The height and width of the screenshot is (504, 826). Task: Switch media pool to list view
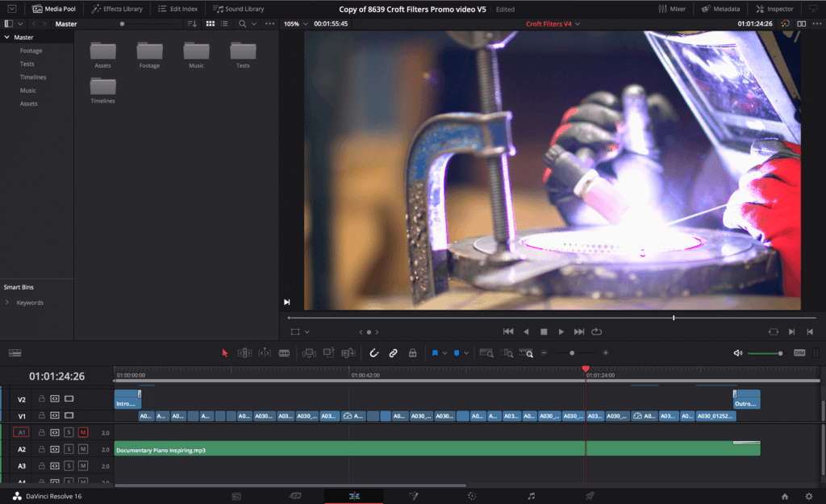pos(224,23)
